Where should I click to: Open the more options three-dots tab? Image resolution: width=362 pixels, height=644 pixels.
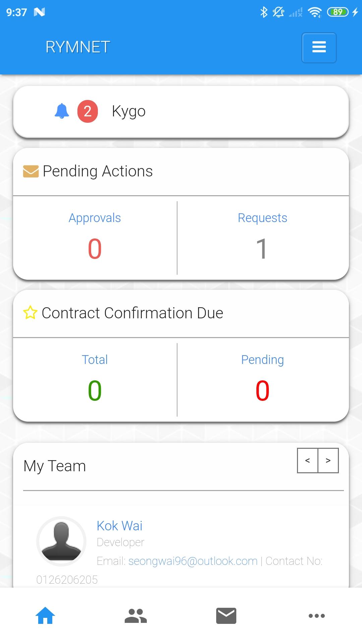(317, 615)
